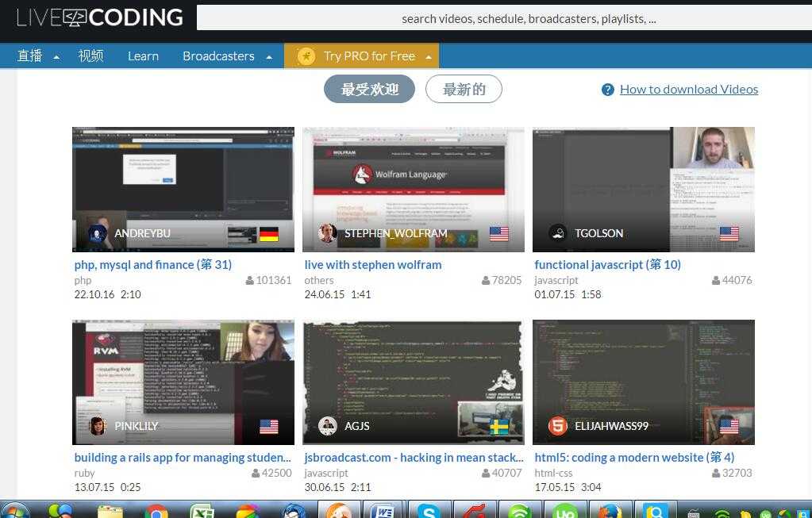Open 'functional javascript (第 10)' video link
The height and width of the screenshot is (518, 812).
[607, 265]
